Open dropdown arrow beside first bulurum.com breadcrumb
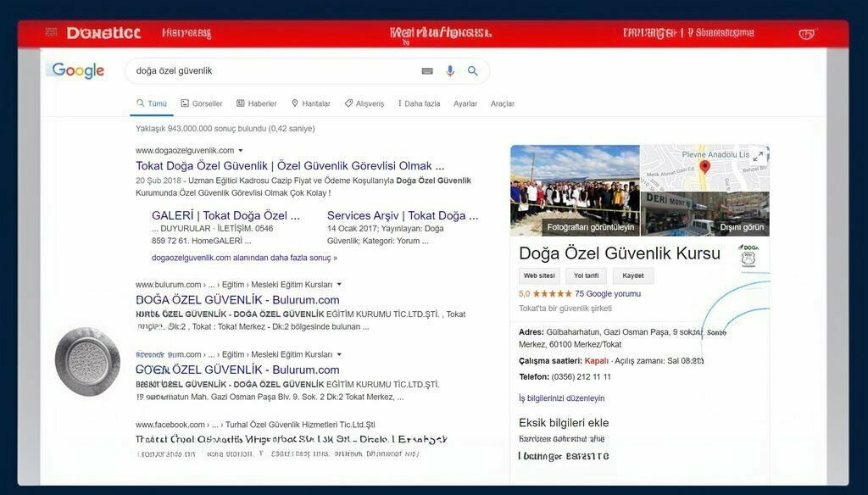Screen dimensions: 868x495 (x=339, y=285)
